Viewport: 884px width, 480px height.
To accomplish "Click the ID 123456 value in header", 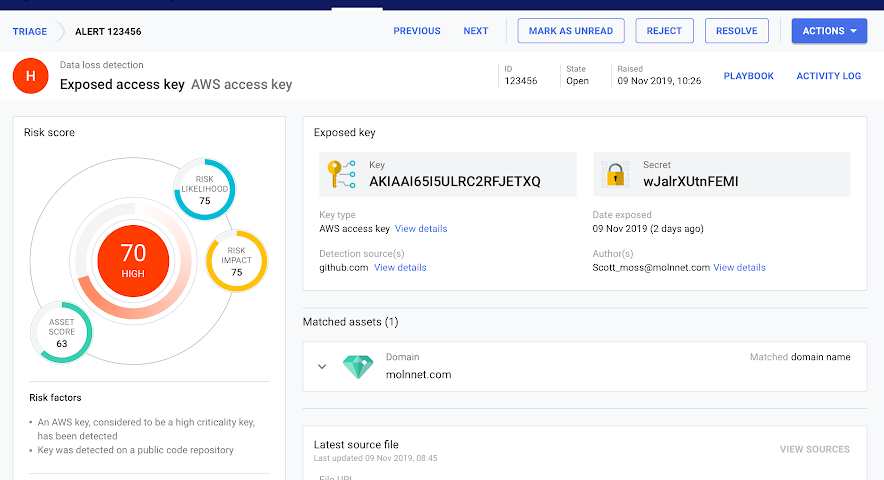I will [x=520, y=81].
